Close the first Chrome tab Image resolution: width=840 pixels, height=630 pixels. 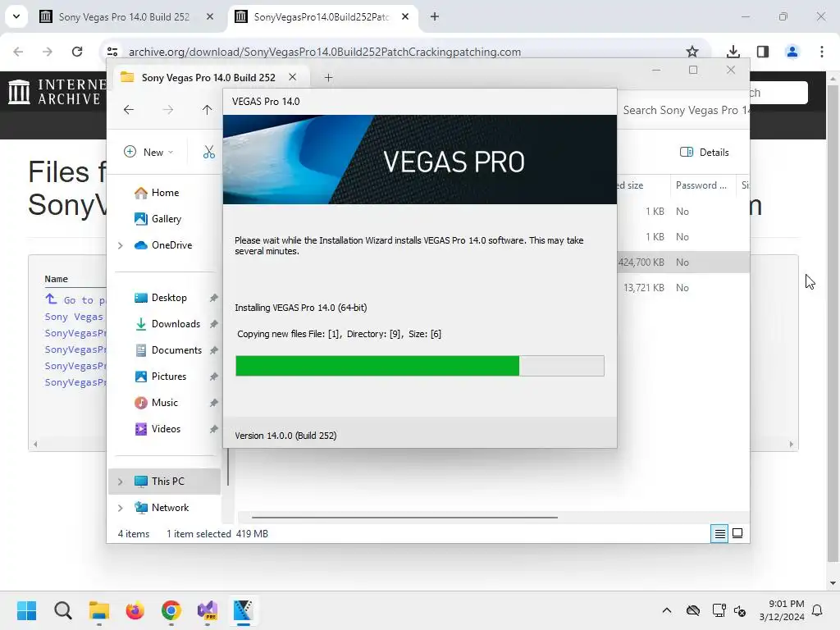(x=210, y=16)
